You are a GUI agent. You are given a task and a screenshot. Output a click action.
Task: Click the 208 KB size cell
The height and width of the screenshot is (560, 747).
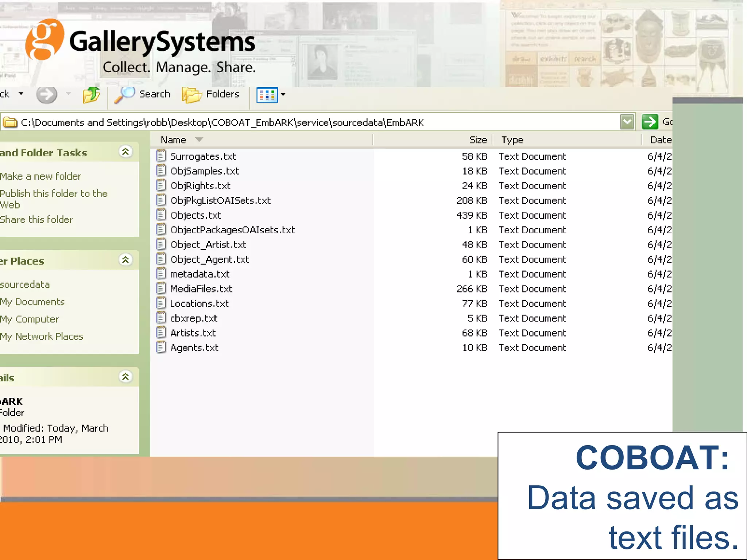(472, 201)
